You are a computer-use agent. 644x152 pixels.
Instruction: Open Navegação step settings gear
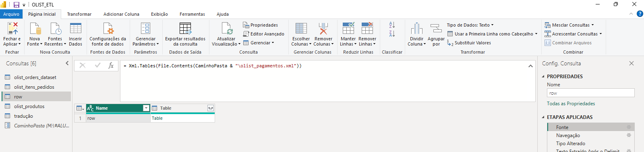point(629,135)
